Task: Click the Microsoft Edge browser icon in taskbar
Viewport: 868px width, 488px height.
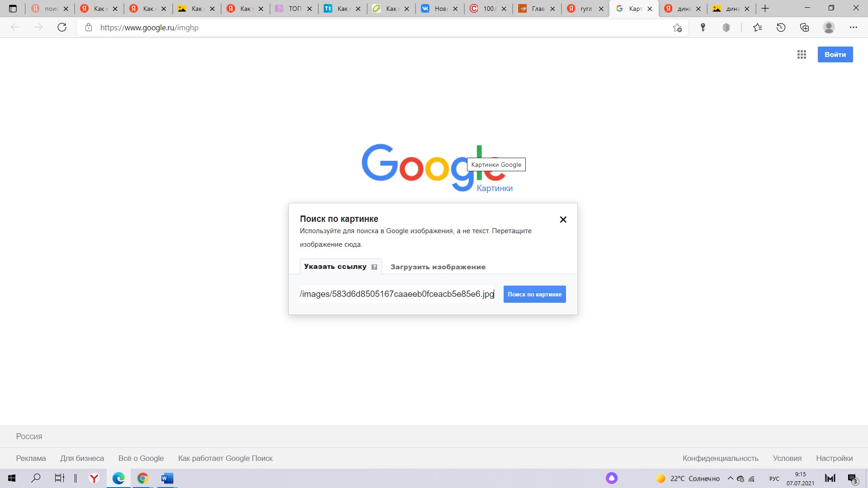Action: [x=118, y=478]
